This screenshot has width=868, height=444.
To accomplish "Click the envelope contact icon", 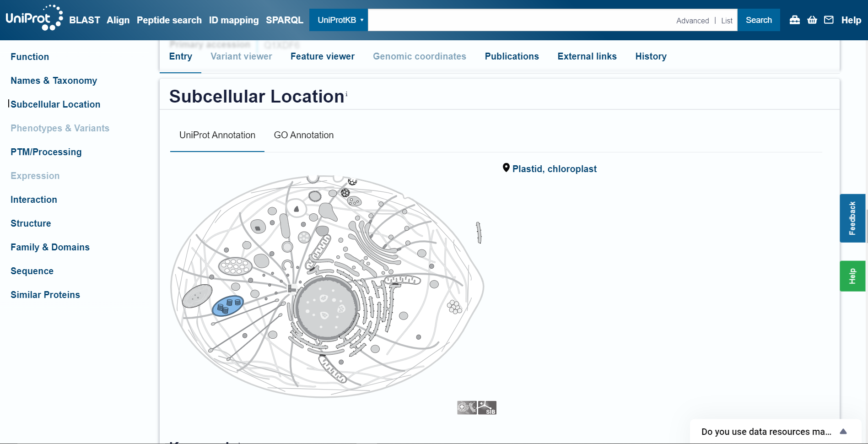I will pos(829,20).
